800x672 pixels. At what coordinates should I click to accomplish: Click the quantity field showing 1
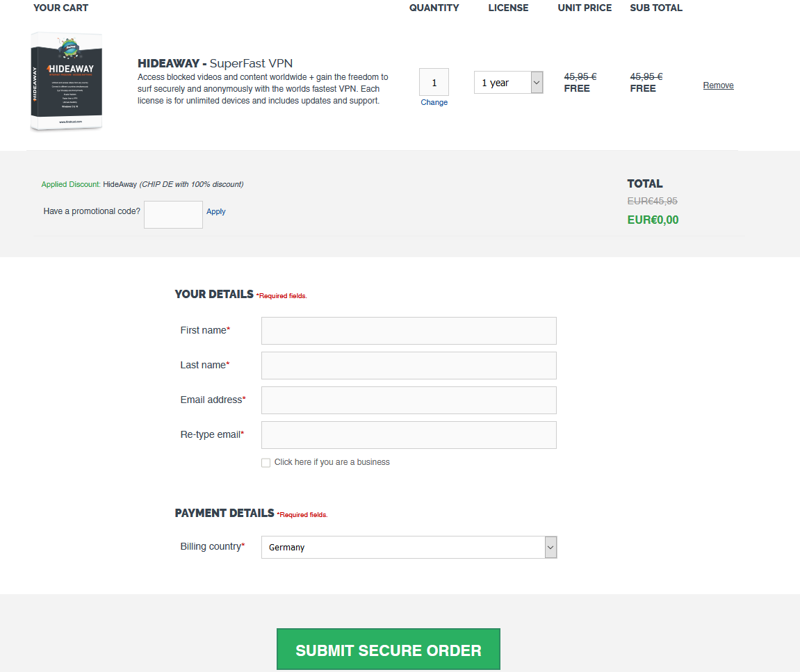click(434, 82)
